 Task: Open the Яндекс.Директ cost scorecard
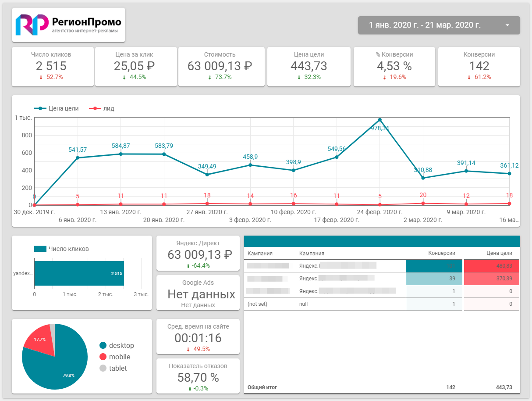pyautogui.click(x=198, y=253)
